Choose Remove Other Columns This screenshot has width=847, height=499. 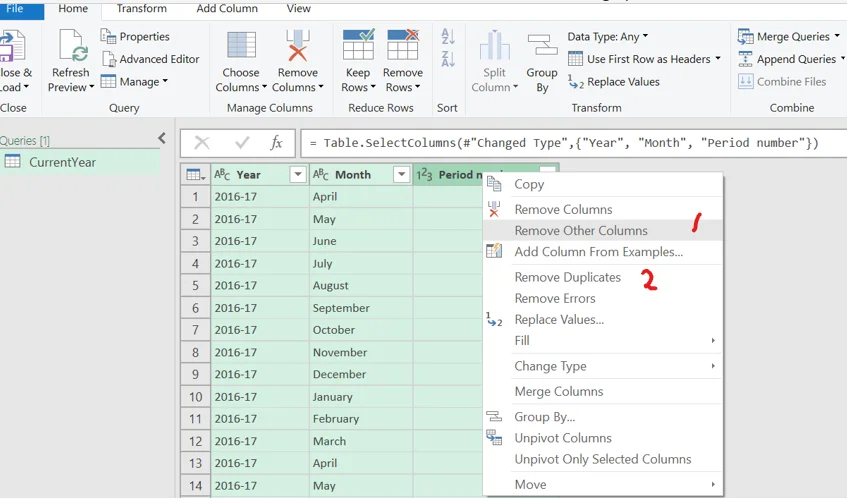pos(603,231)
